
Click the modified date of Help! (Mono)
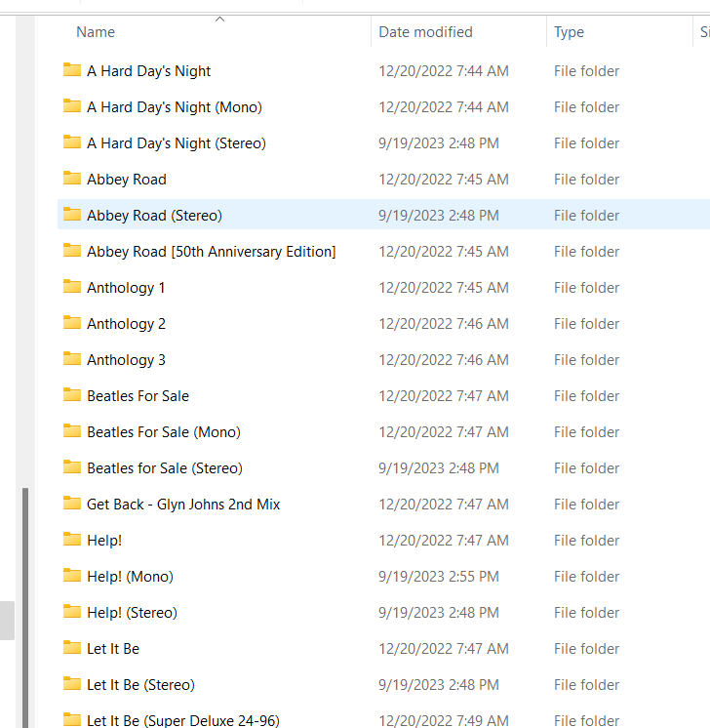point(438,577)
